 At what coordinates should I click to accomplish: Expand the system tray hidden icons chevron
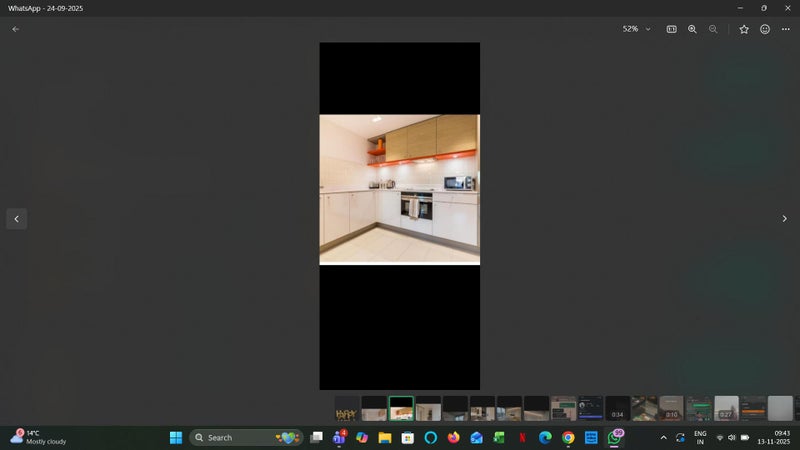[x=662, y=438]
